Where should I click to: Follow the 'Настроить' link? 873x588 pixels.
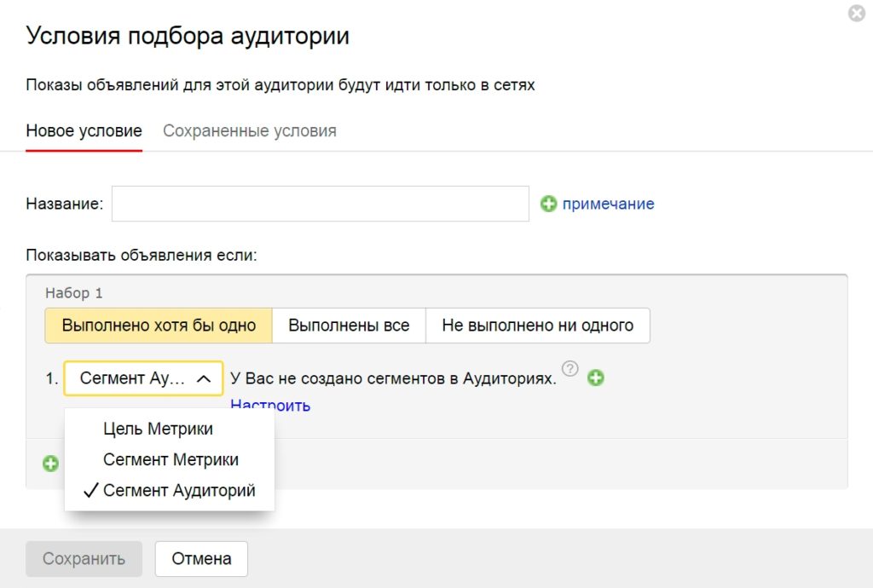[x=270, y=405]
